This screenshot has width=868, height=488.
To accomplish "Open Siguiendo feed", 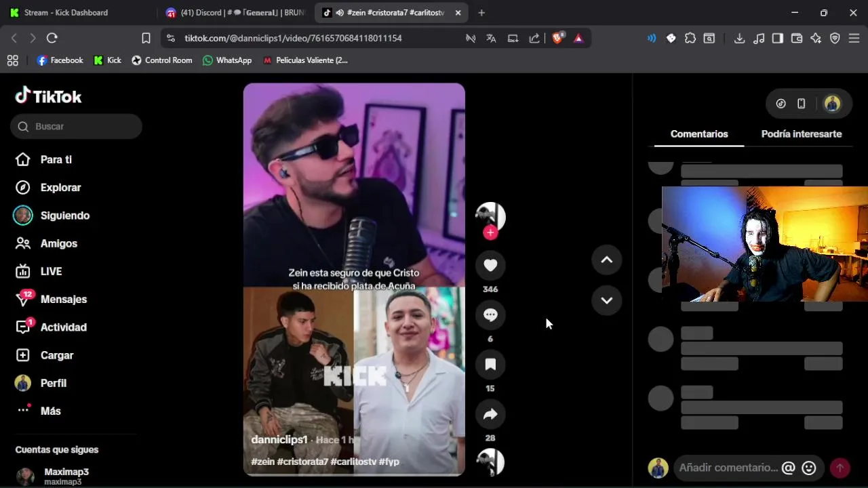I will [x=52, y=216].
